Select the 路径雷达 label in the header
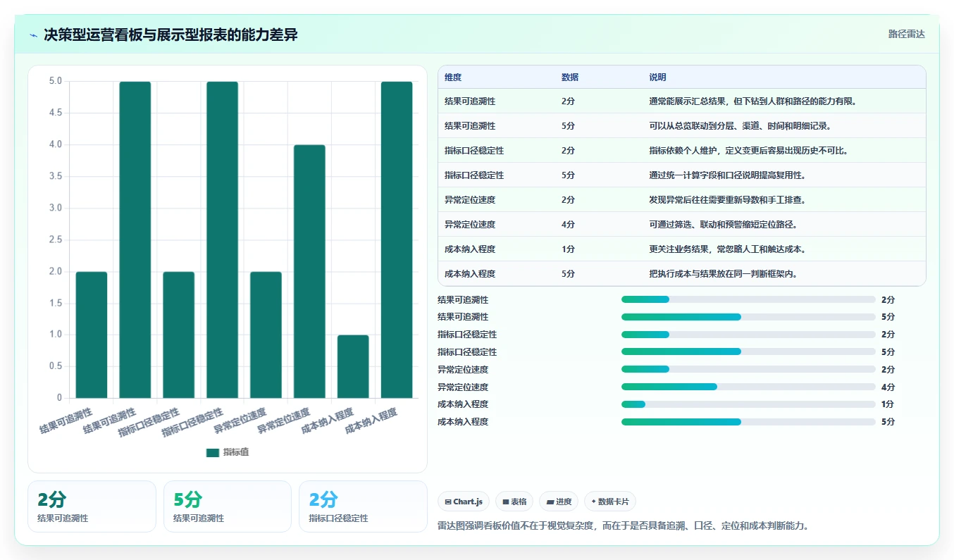 tap(907, 34)
